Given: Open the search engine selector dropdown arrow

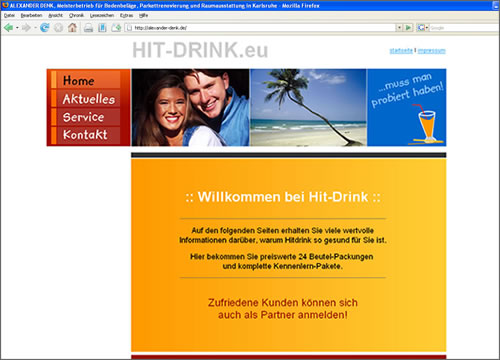Looking at the screenshot, I should click(426, 28).
